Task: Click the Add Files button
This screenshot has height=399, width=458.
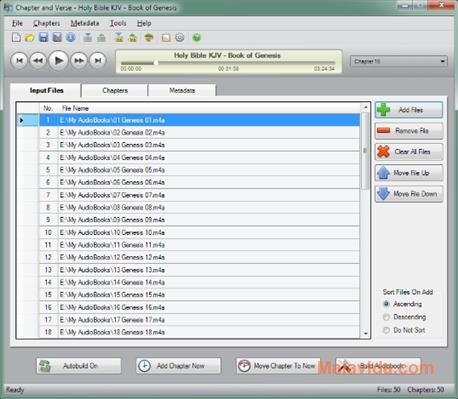Action: tap(409, 110)
